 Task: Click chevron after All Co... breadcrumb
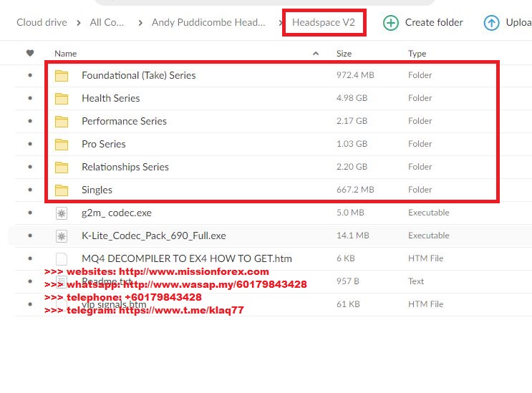(140, 23)
